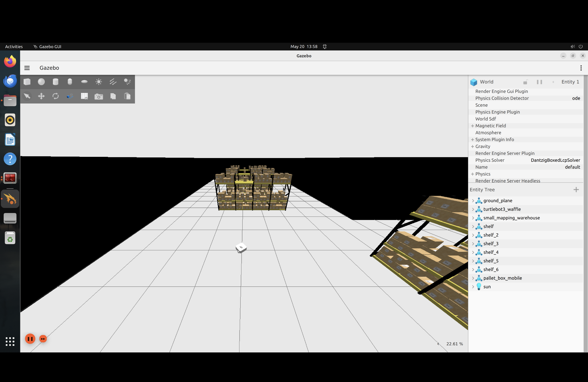The width and height of the screenshot is (588, 382).
Task: Expand the pallet_box_mobile tree node
Action: [x=473, y=278]
